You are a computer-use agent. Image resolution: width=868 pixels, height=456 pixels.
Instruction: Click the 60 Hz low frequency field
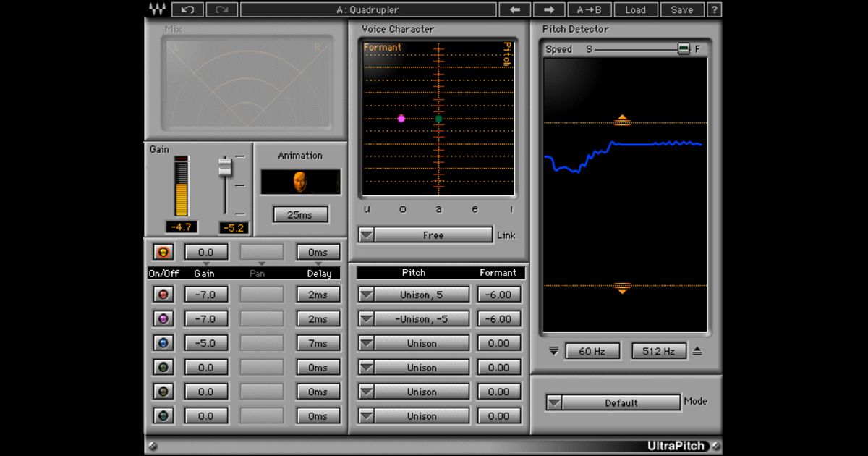pyautogui.click(x=593, y=350)
